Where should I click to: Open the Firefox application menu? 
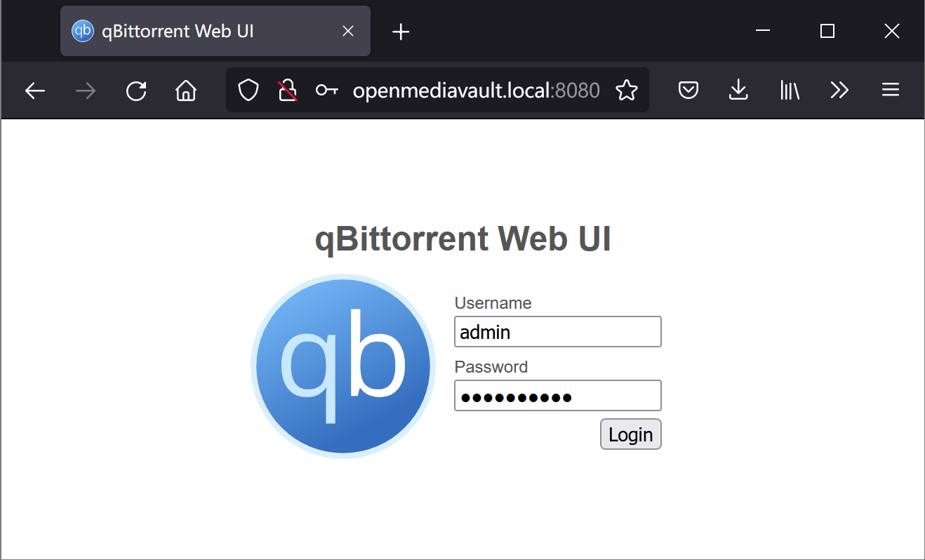click(x=890, y=91)
